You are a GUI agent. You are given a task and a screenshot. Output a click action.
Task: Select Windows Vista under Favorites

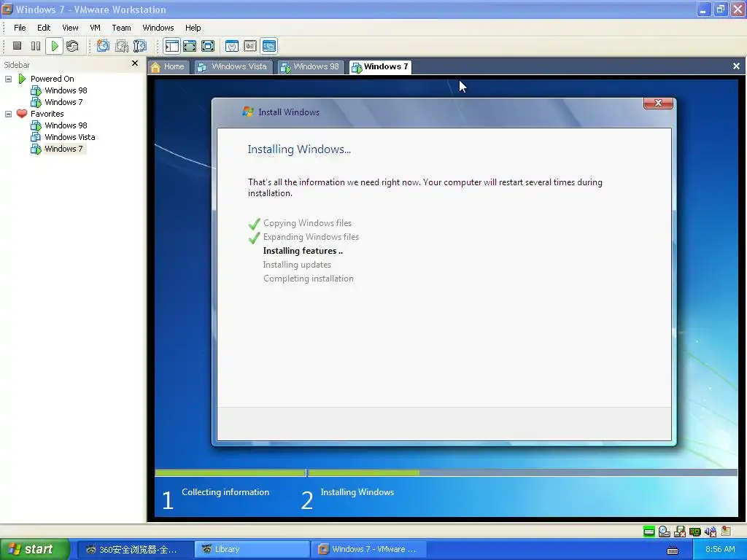69,137
